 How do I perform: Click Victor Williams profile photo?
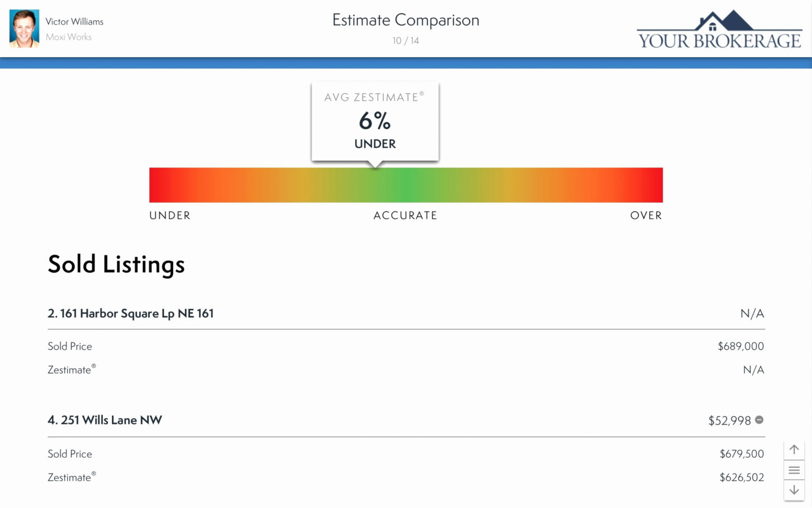[24, 28]
